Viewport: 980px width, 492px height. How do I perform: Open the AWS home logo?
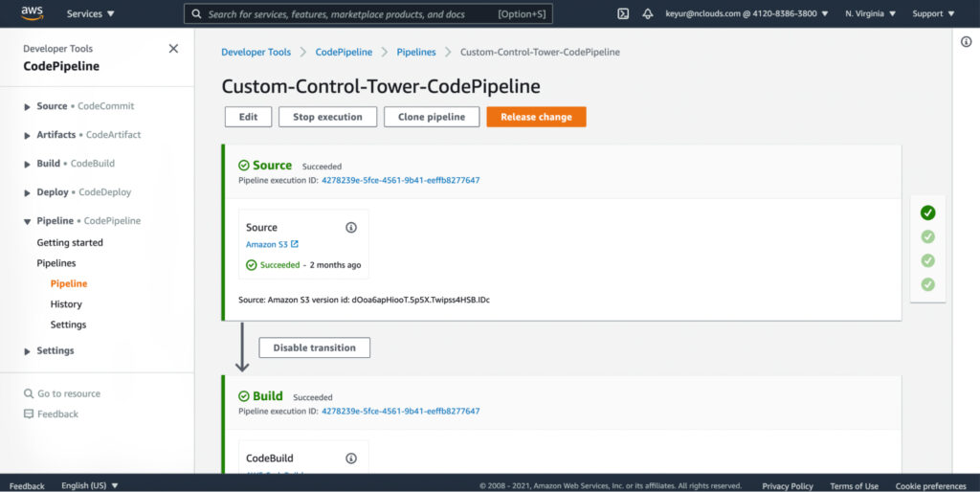pos(32,13)
